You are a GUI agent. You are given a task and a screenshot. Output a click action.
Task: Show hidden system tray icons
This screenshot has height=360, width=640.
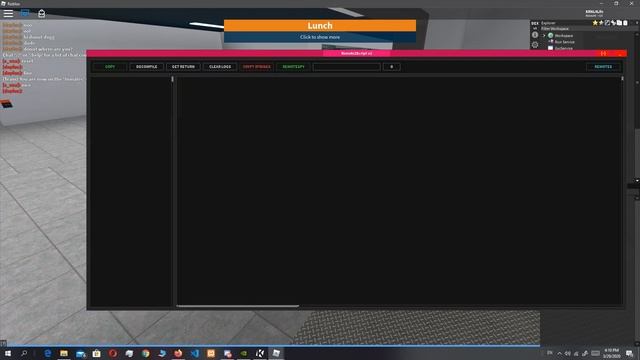coord(559,353)
